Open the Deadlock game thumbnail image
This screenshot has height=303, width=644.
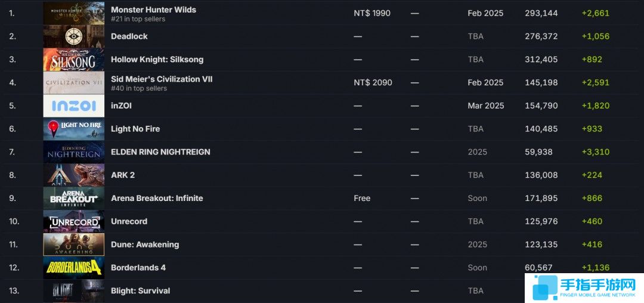(73, 36)
